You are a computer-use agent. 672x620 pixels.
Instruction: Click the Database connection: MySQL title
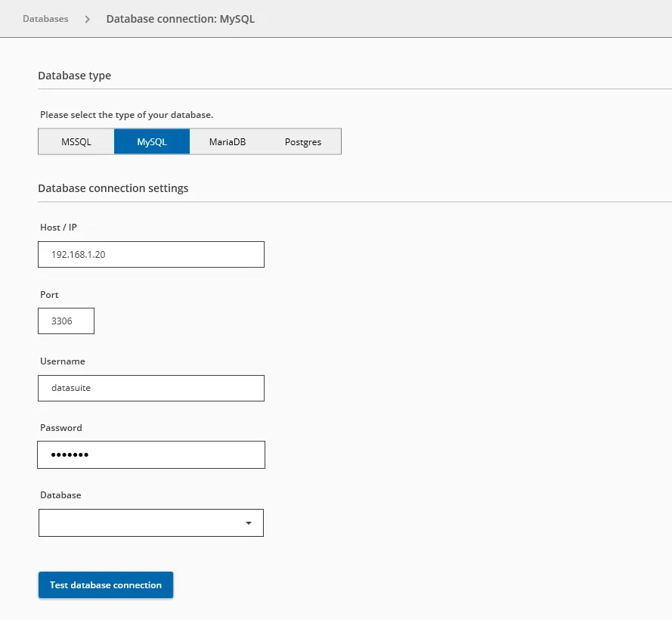(x=181, y=20)
